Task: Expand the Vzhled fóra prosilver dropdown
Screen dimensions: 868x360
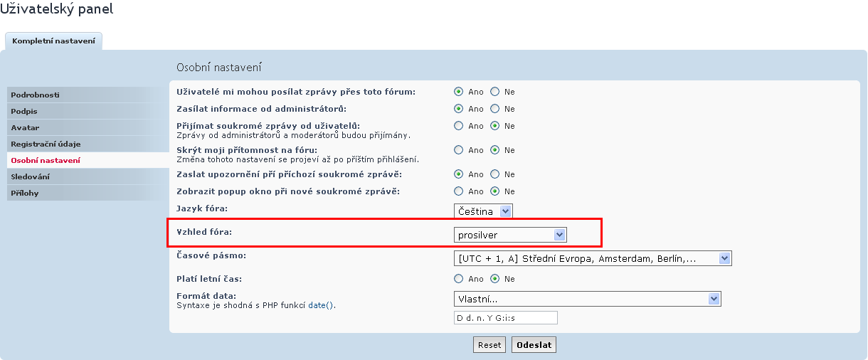Action: 510,235
